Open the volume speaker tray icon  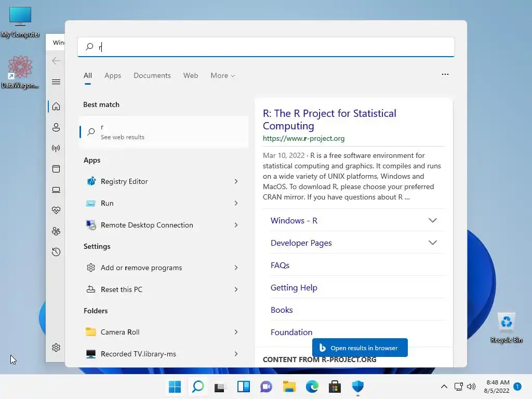[x=471, y=387]
